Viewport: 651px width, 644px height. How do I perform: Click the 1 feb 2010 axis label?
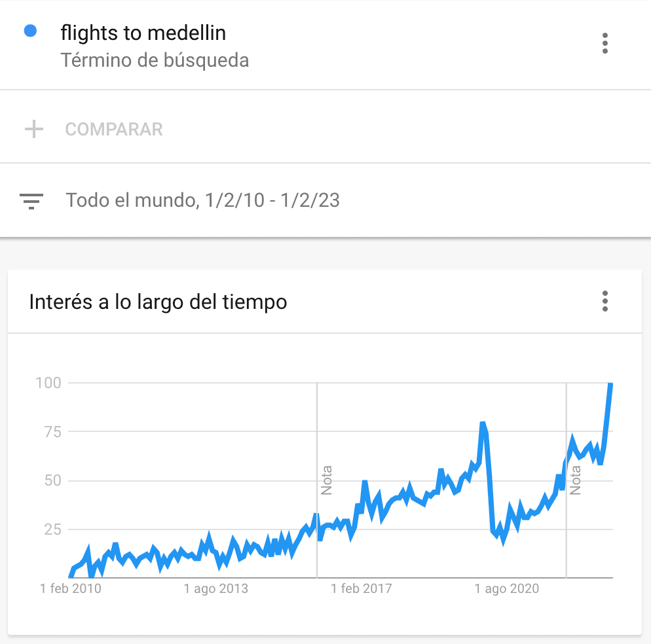(71, 588)
